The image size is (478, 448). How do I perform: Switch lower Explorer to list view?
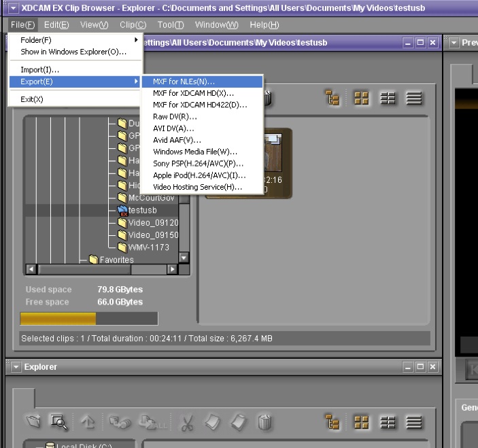(x=414, y=422)
